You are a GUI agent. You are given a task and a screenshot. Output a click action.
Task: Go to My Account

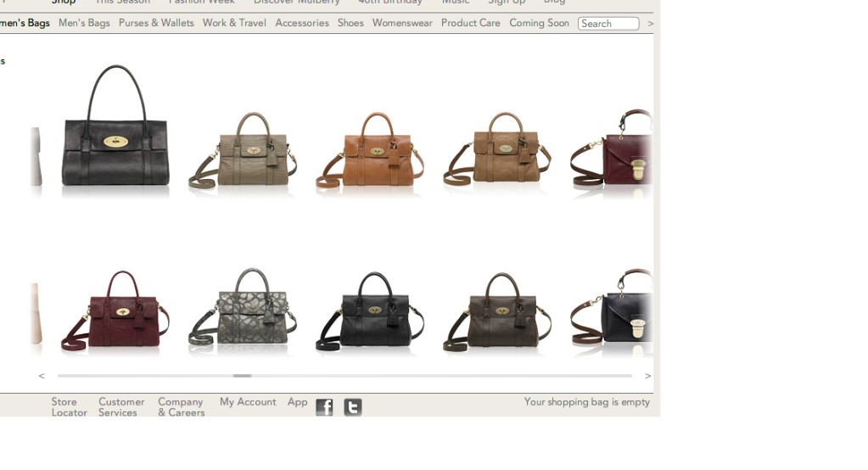pos(248,402)
